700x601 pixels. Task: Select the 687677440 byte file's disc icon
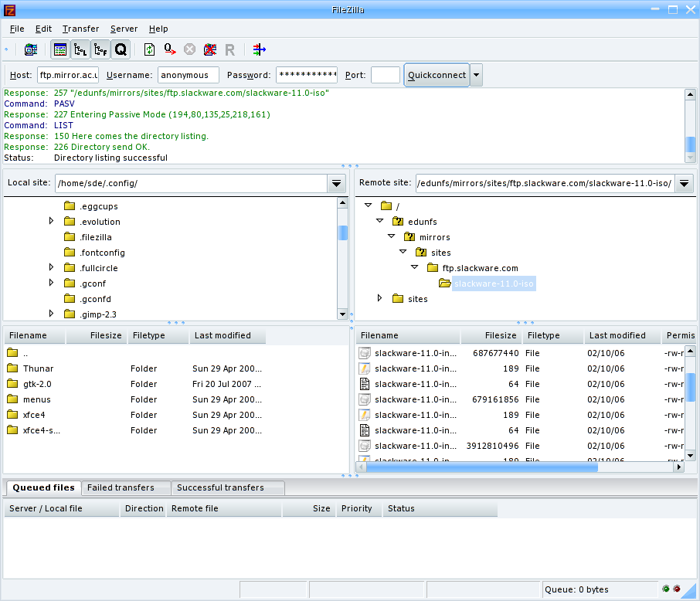[x=365, y=353]
